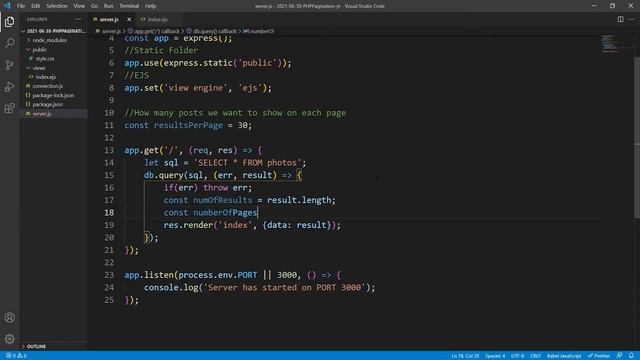Open the Explorer view in activity bar
The image size is (640, 360).
tap(9, 22)
